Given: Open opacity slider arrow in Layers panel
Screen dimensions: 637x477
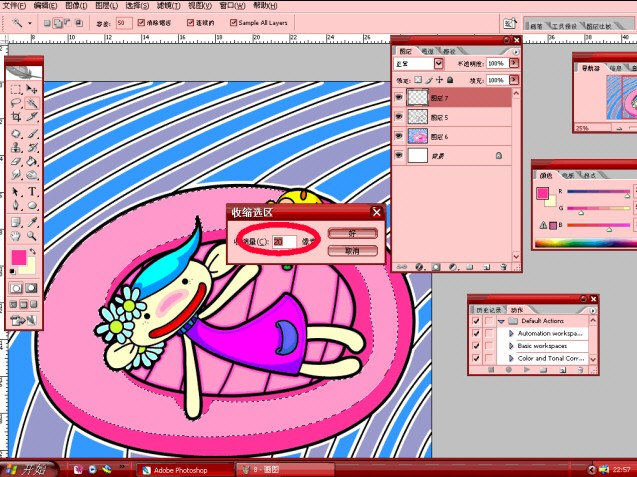Looking at the screenshot, I should click(514, 63).
